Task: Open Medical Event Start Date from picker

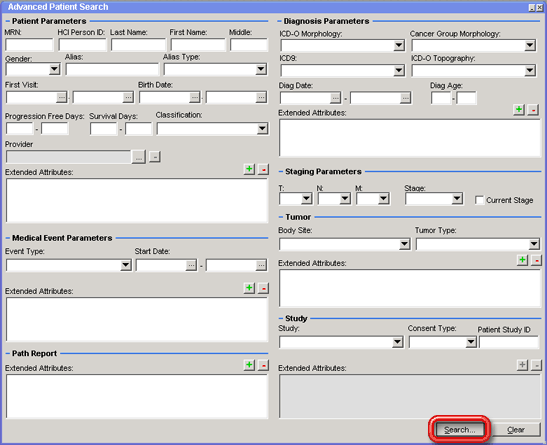Action: pos(191,265)
